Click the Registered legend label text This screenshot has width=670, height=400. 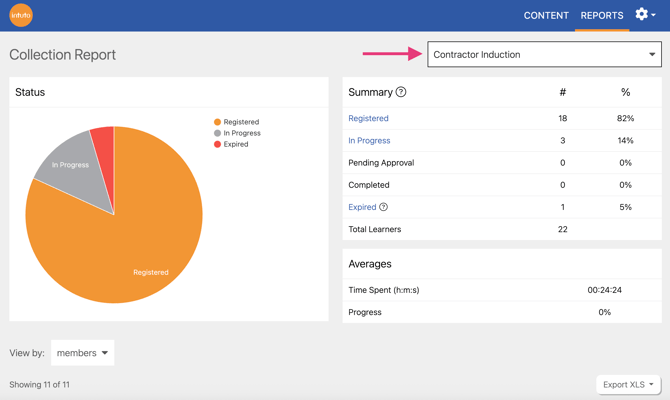tap(241, 122)
